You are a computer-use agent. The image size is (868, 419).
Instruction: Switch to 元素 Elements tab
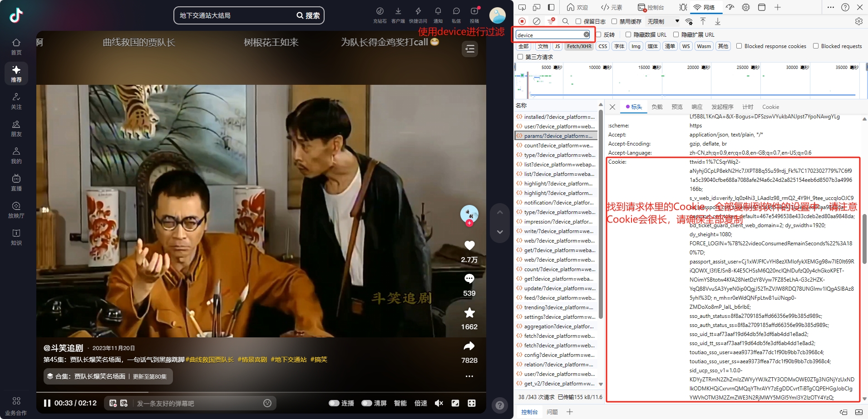coord(612,7)
